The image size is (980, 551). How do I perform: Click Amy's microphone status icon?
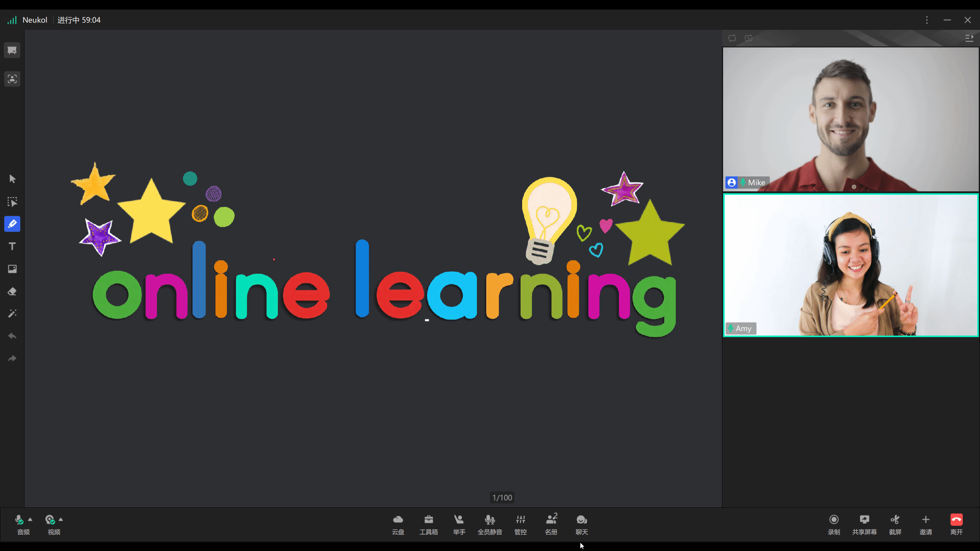coord(730,328)
